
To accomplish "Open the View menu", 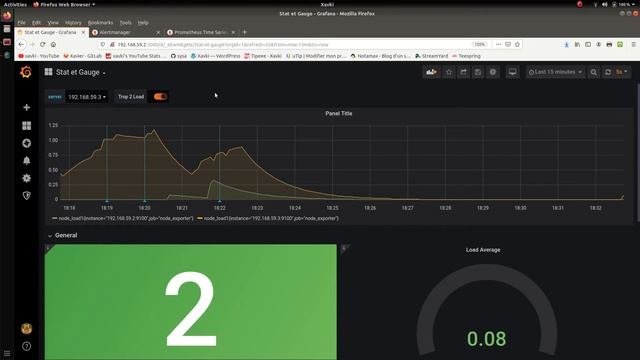I will tap(53, 22).
